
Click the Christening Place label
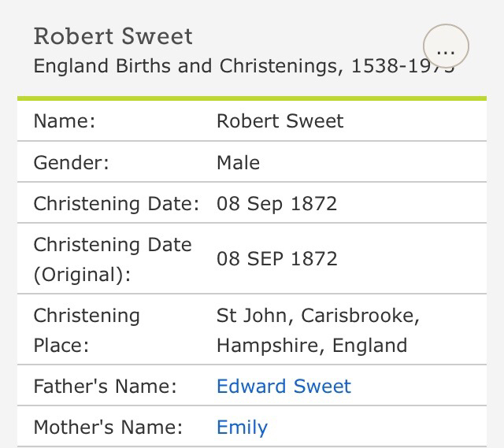[87, 330]
